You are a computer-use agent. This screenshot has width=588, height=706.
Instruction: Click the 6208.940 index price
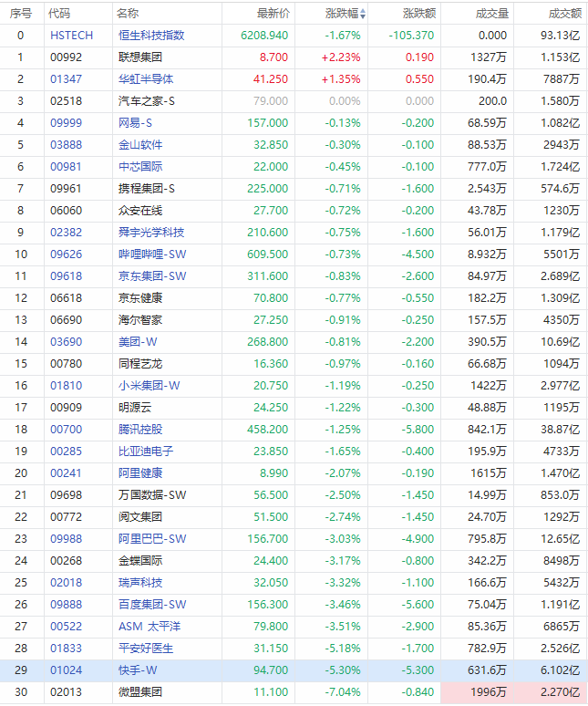coord(264,36)
